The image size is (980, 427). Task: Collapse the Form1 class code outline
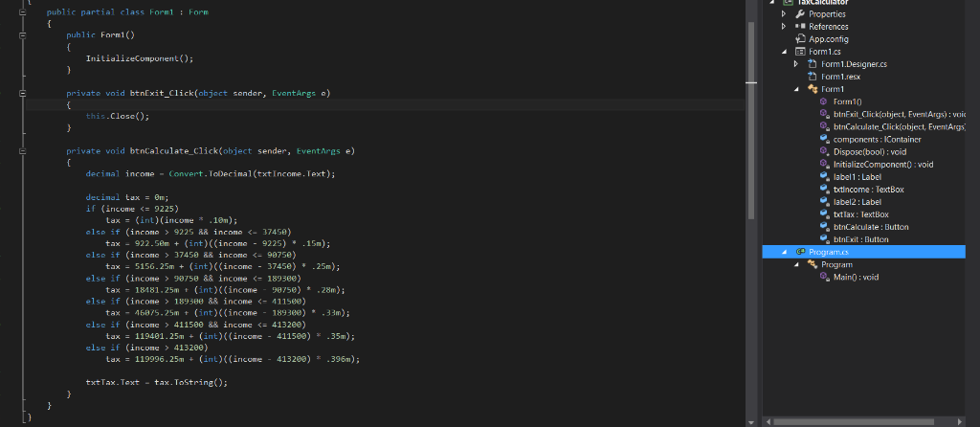tap(23, 11)
